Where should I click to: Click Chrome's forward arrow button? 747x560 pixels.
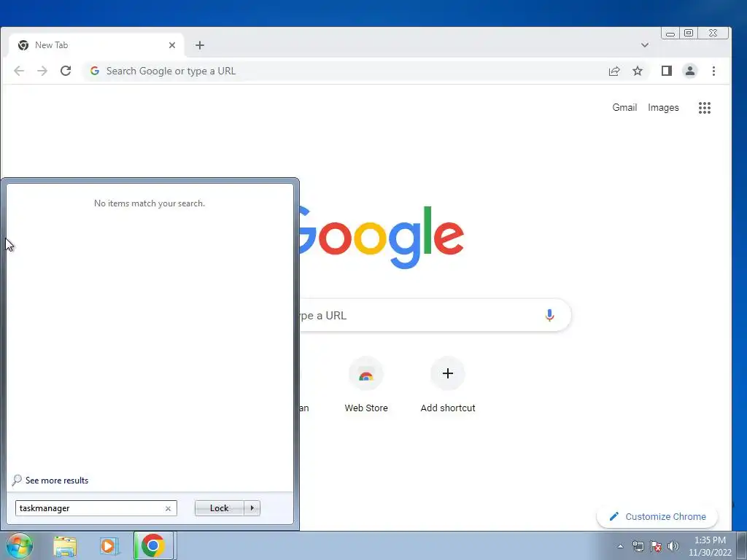point(42,71)
